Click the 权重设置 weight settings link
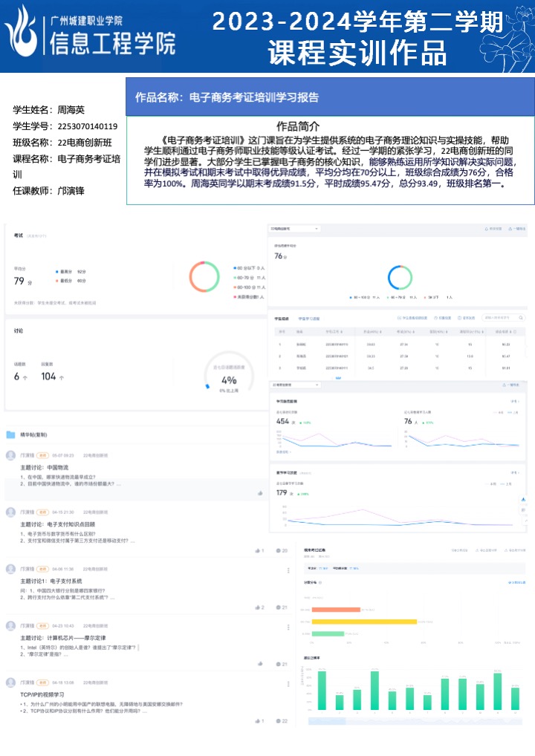This screenshot has width=535, height=756. click(x=440, y=318)
